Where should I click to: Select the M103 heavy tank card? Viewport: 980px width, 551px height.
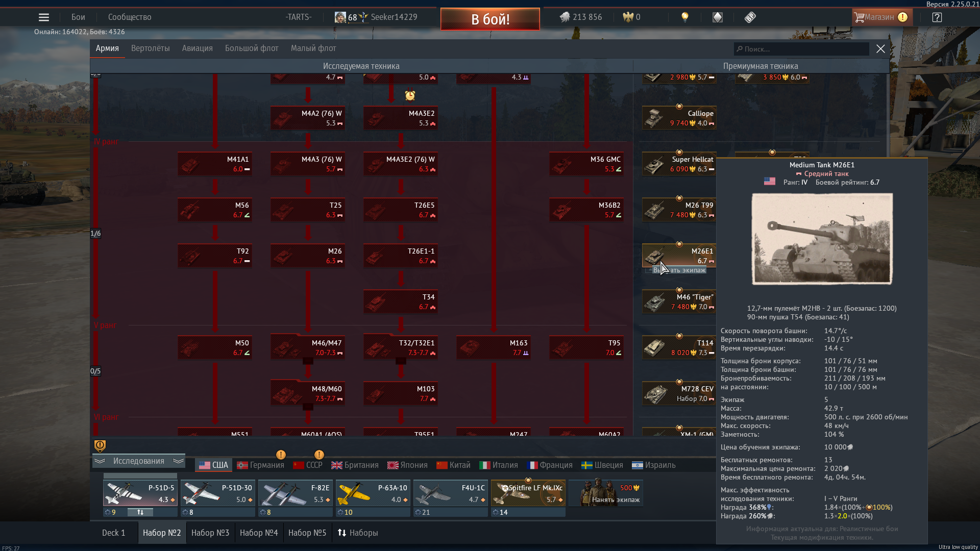[401, 393]
